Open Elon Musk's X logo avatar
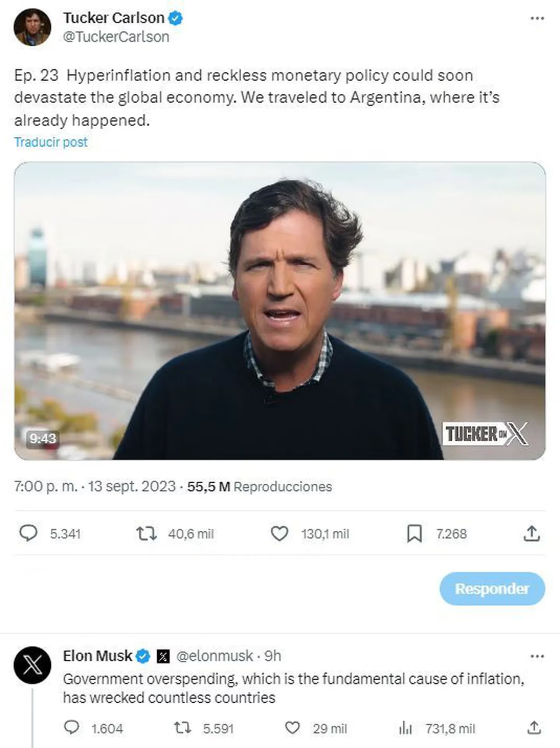 point(32,665)
